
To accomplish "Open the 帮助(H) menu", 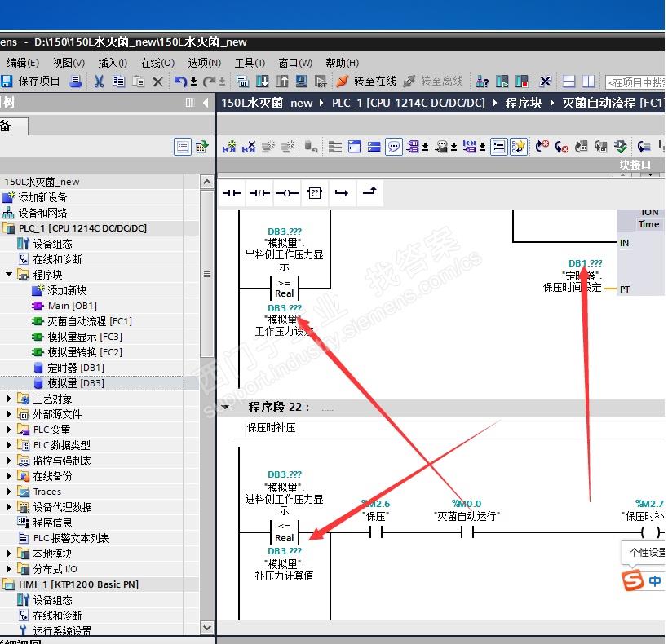I will click(x=342, y=63).
